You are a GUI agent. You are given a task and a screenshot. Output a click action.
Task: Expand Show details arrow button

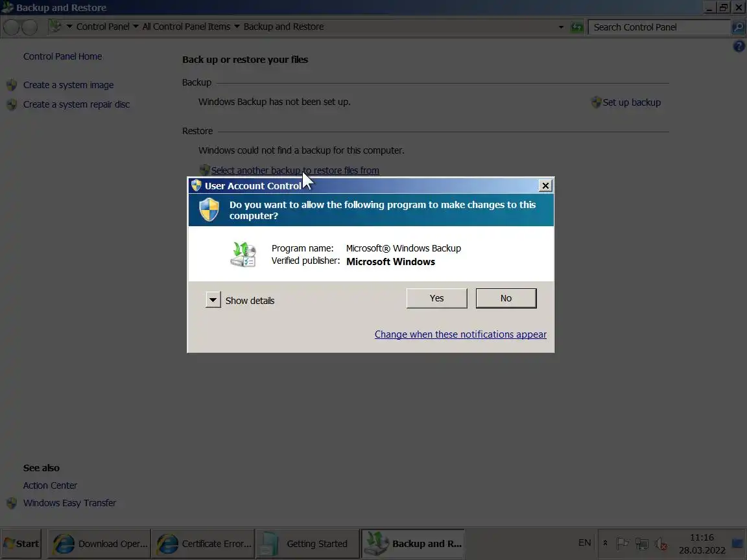[213, 300]
